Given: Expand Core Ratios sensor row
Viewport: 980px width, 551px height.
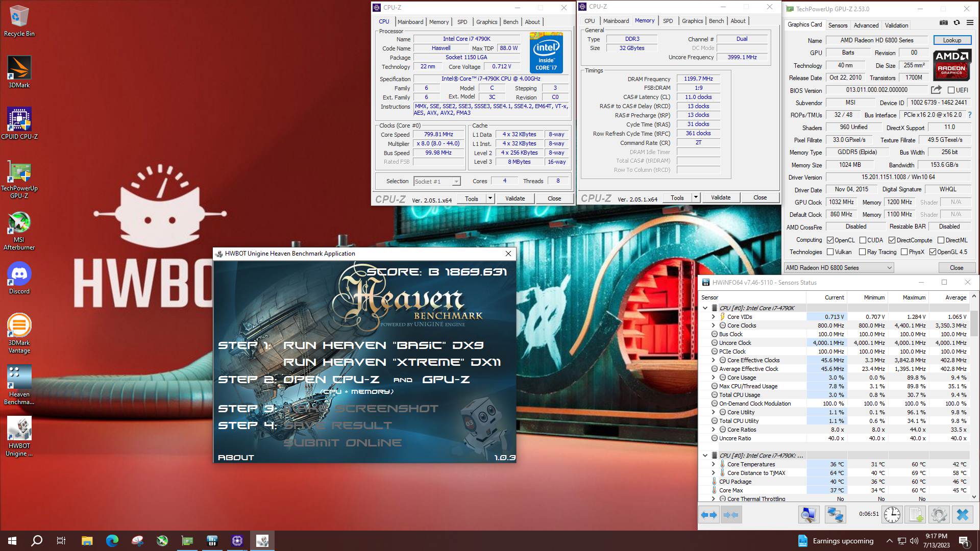Looking at the screenshot, I should [x=714, y=430].
